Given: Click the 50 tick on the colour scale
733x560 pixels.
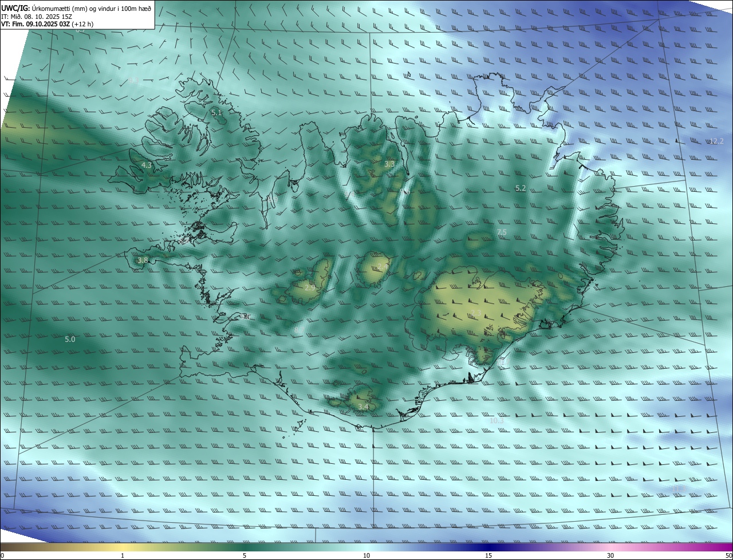Looking at the screenshot, I should click(728, 555).
